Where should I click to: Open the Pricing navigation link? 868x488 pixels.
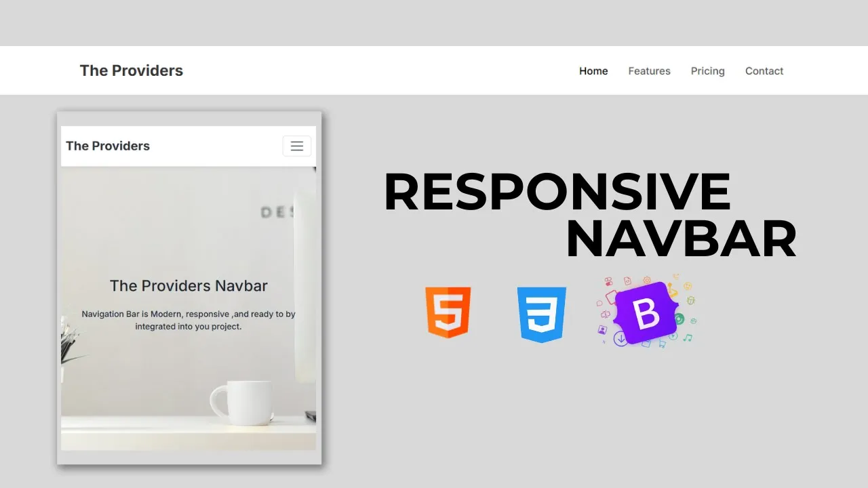click(x=707, y=70)
